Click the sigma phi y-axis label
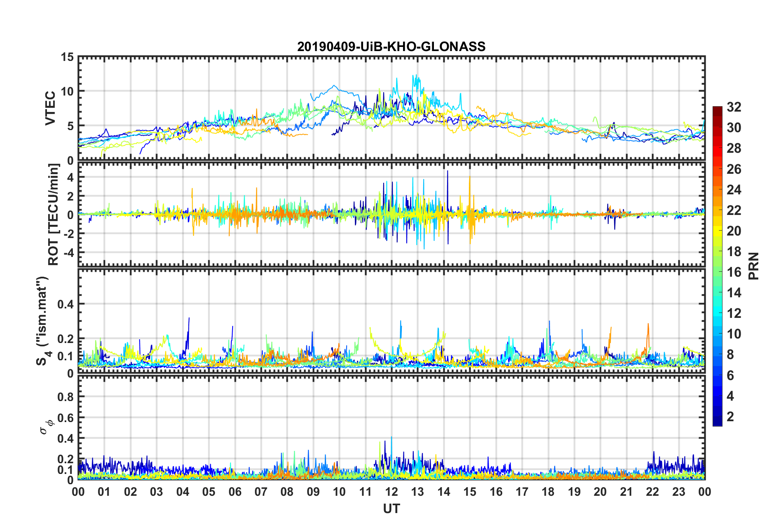Image resolution: width=783 pixels, height=532 pixels. [x=46, y=427]
